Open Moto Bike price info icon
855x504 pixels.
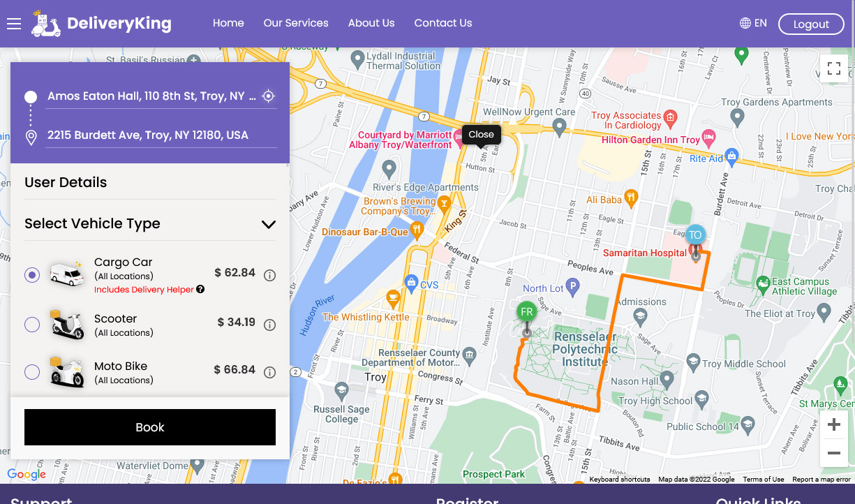[269, 372]
